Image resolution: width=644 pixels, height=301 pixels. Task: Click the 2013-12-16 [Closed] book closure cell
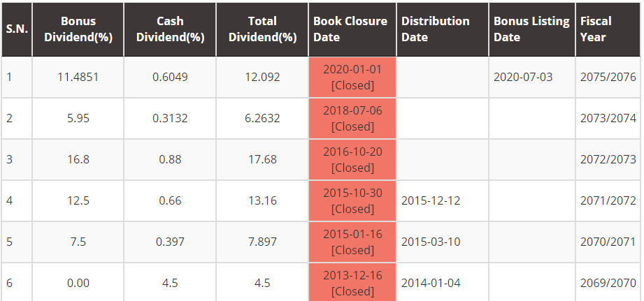pos(352,283)
